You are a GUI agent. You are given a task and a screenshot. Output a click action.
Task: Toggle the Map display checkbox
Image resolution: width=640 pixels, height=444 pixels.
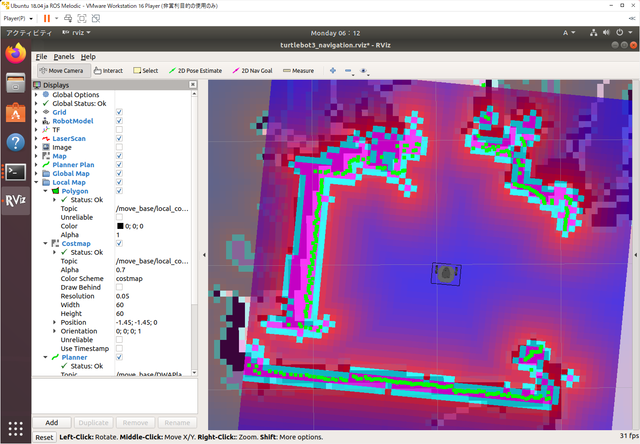(x=119, y=156)
